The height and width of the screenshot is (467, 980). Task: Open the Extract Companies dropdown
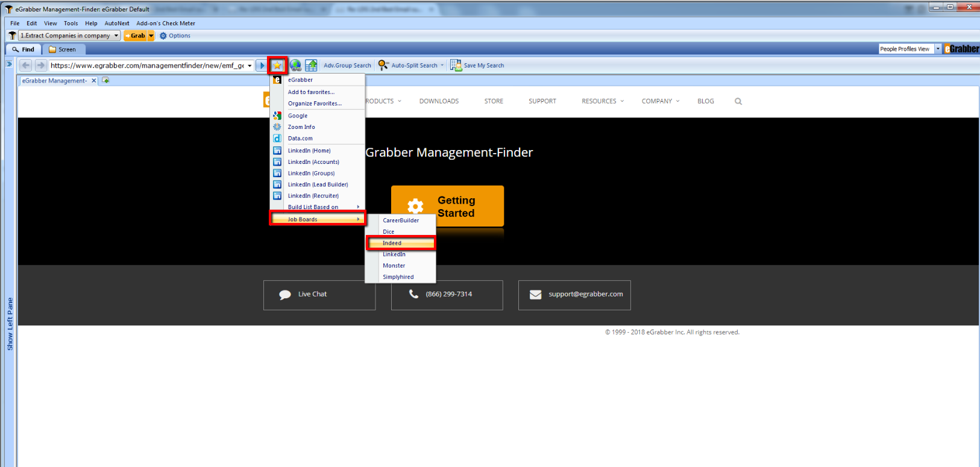(x=116, y=36)
